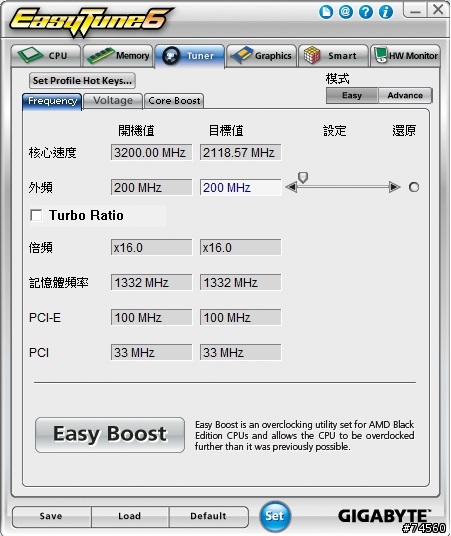Open the Memory tab

tap(118, 56)
